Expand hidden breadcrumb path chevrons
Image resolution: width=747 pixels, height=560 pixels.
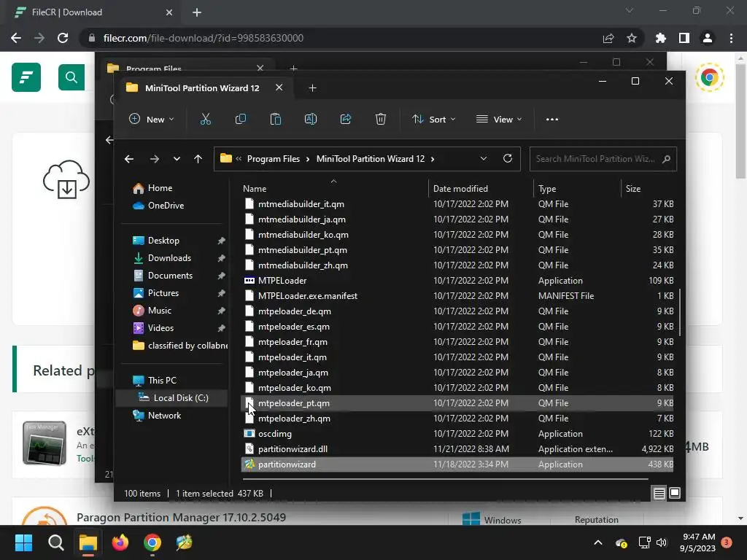pos(239,158)
